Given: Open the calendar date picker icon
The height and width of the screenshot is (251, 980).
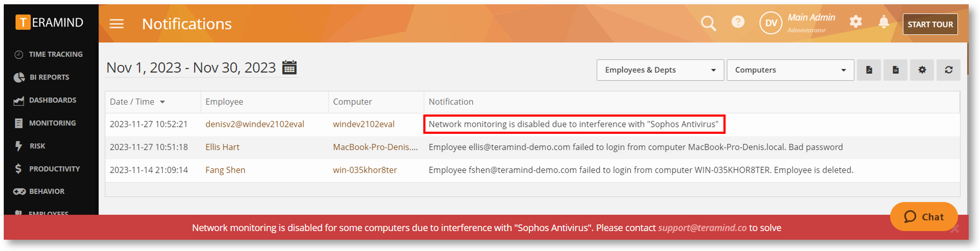Looking at the screenshot, I should [x=289, y=68].
